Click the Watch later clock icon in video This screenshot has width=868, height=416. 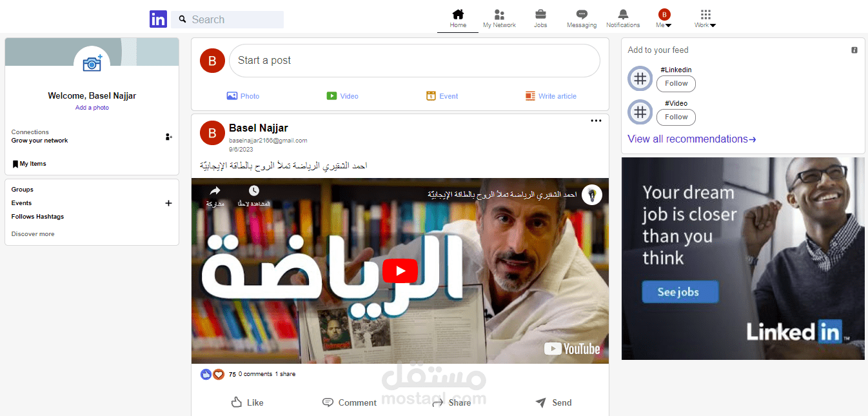[x=254, y=191]
